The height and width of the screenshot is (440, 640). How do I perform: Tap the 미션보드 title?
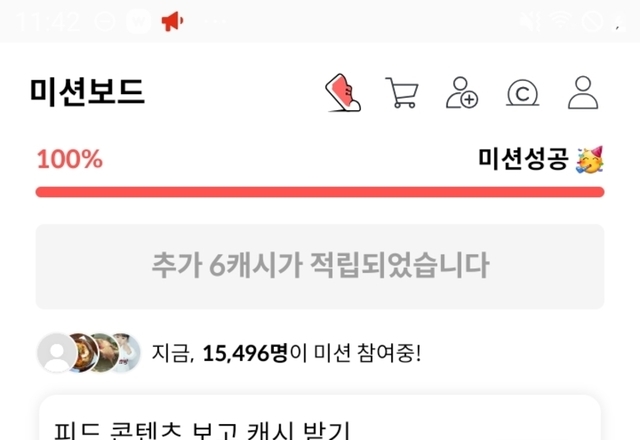87,92
